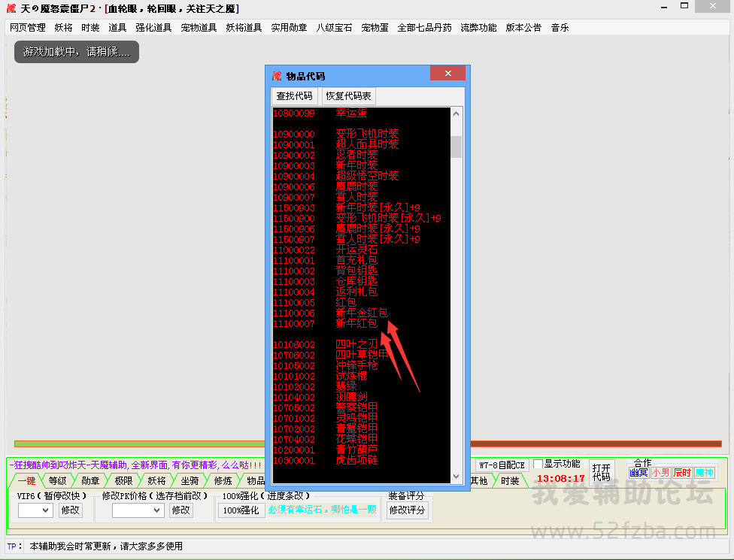Screen dimensions: 734x560
Task: Switch to the 时装 tab at bottom
Action: tap(510, 480)
